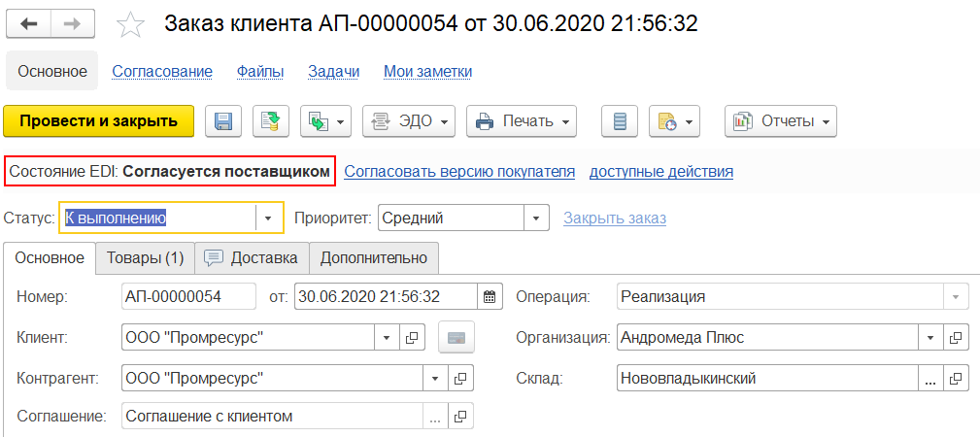
Task: Open the Печать dropdown menu
Action: [523, 121]
